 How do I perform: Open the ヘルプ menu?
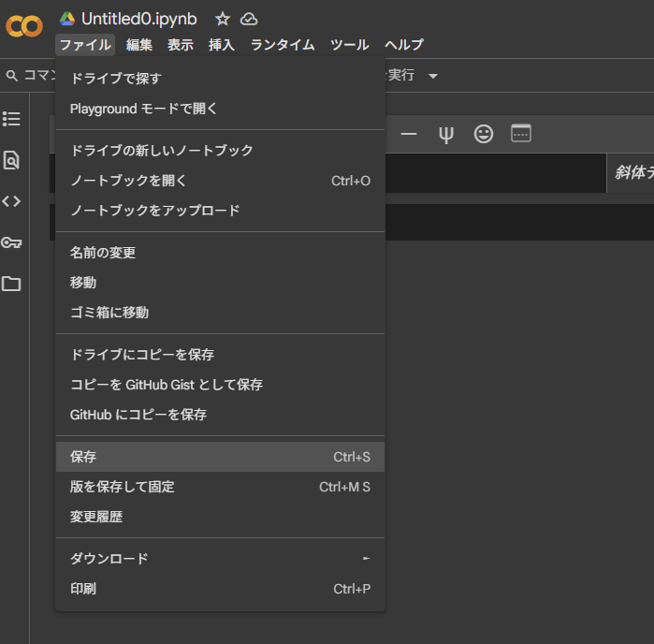coord(403,45)
